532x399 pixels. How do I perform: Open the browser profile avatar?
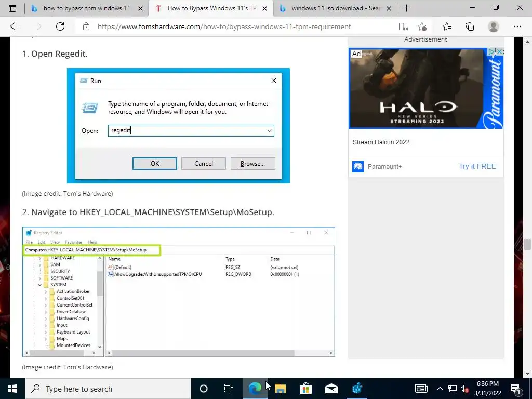click(494, 26)
